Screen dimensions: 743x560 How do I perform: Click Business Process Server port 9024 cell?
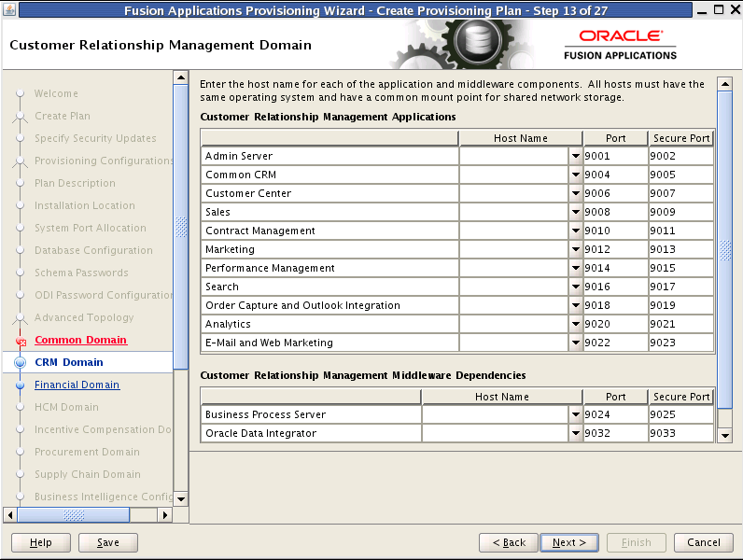pos(615,414)
